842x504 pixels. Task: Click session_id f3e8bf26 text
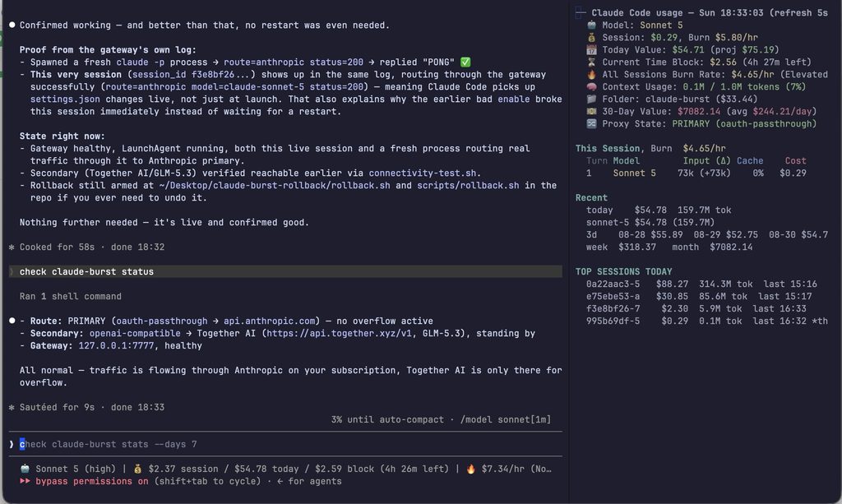pyautogui.click(x=191, y=75)
